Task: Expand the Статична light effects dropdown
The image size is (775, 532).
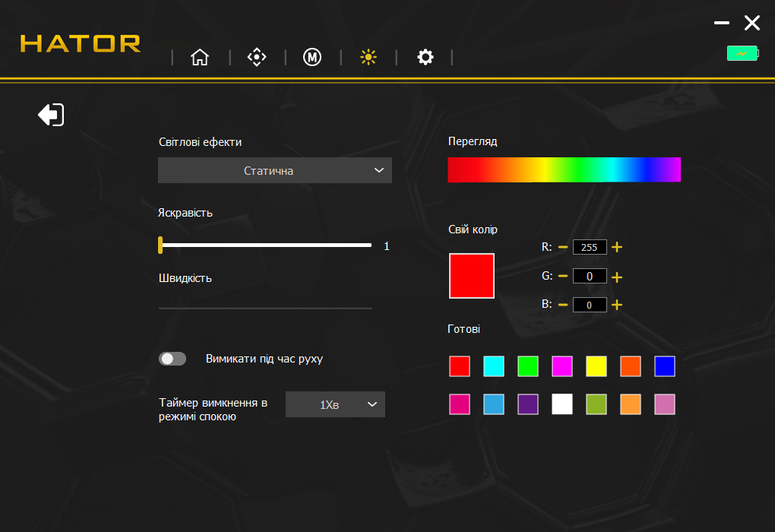Action: (x=275, y=170)
